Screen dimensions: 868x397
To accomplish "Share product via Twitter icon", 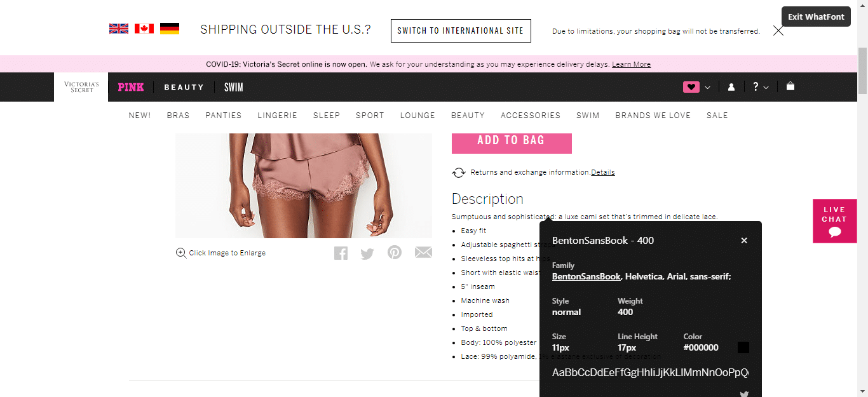I will pos(367,253).
